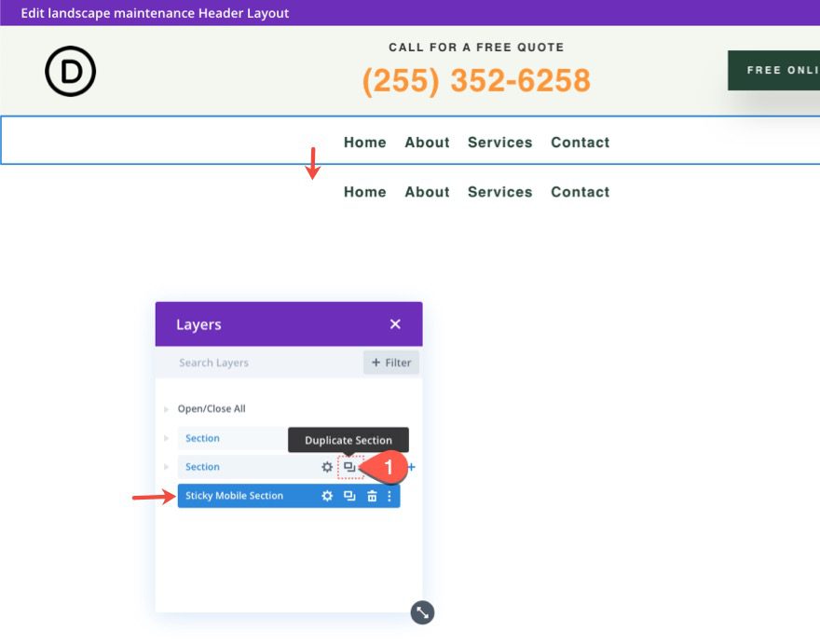The height and width of the screenshot is (644, 820).
Task: Open settings gear on Sticky Mobile Section
Action: click(x=326, y=496)
